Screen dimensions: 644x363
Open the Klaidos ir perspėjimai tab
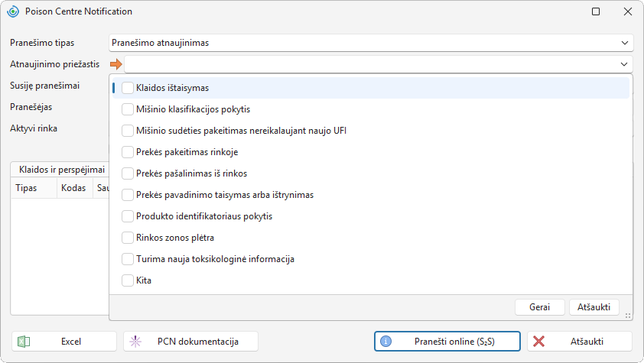tap(62, 170)
